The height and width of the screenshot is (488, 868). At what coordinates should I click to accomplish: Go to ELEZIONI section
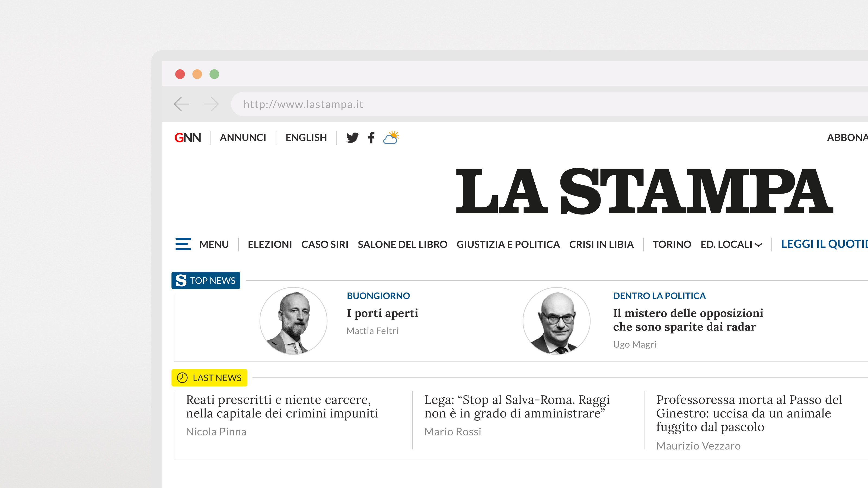click(x=270, y=244)
